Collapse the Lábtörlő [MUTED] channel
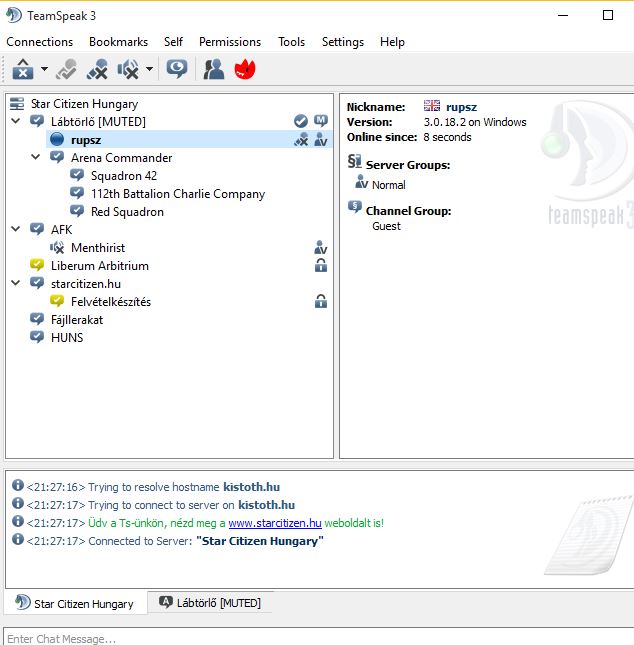Viewport: 634px width, 645px height. pyautogui.click(x=16, y=121)
